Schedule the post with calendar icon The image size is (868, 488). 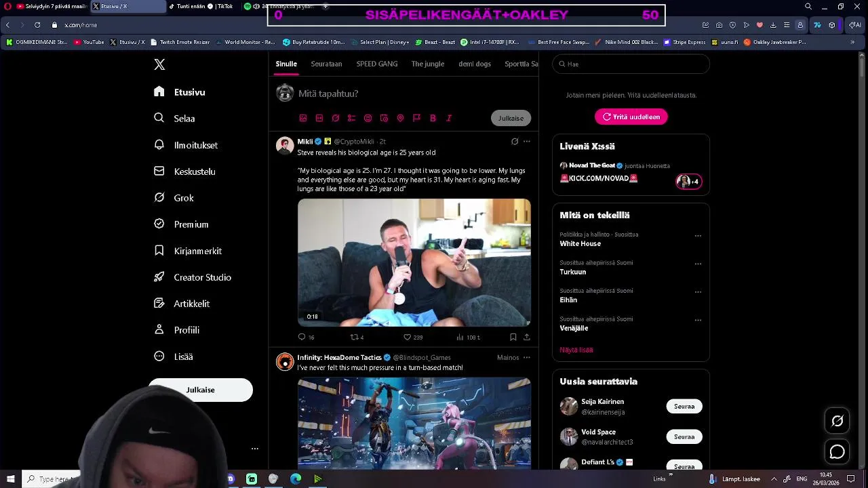pos(384,118)
